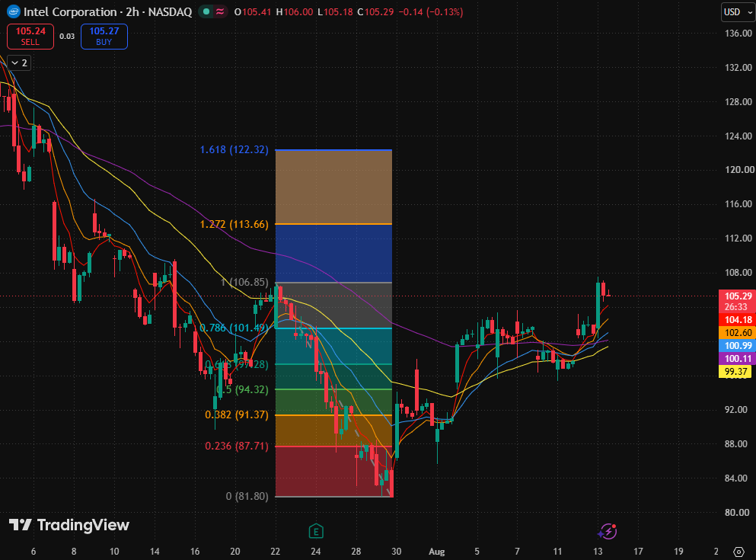Select the 0.382 (91.37) Fibonacci level label
The image size is (756, 560).
(x=236, y=414)
